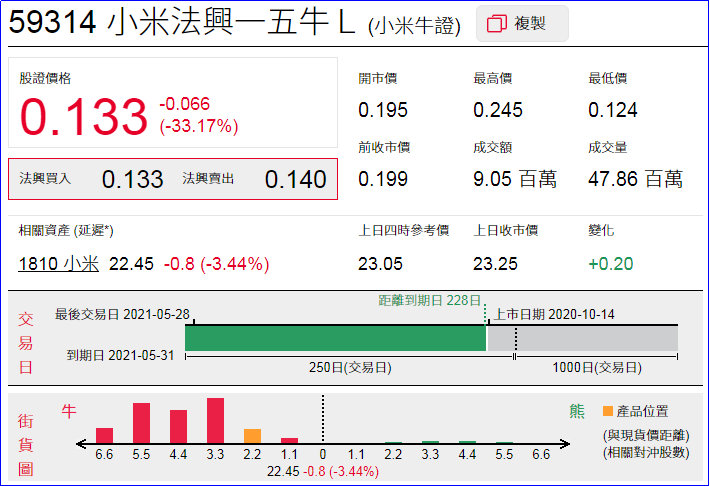
Task: Click the 前收市價 value 0.199
Action: pos(383,179)
